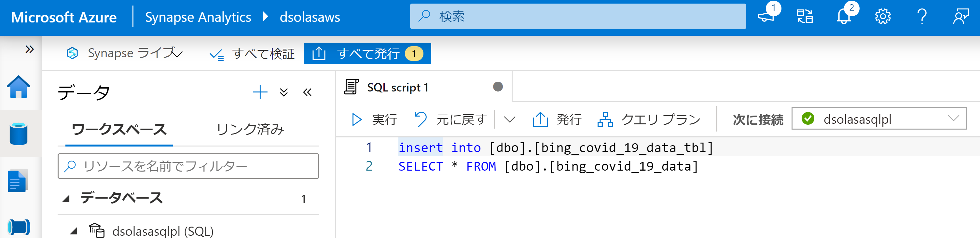Click the resource name filter field

click(x=188, y=166)
